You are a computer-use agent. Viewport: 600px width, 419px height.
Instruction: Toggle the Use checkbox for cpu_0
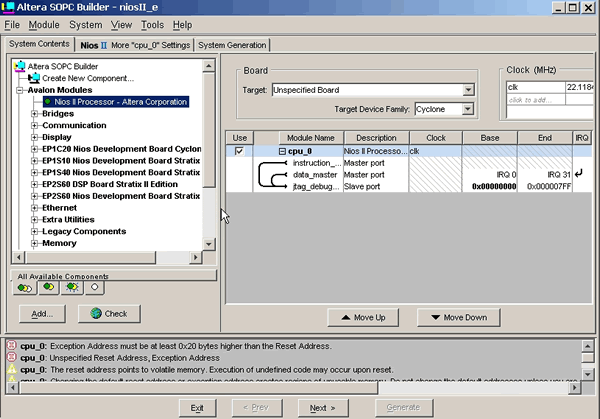click(x=239, y=151)
